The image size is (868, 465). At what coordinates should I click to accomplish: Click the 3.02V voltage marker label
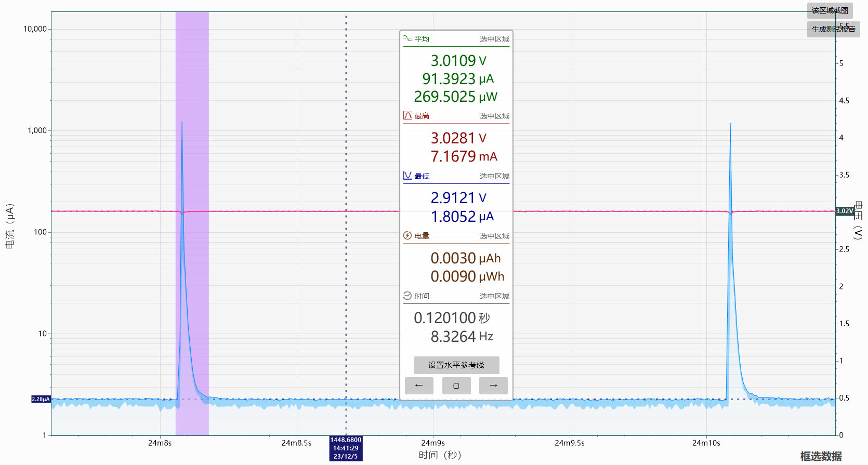[845, 211]
